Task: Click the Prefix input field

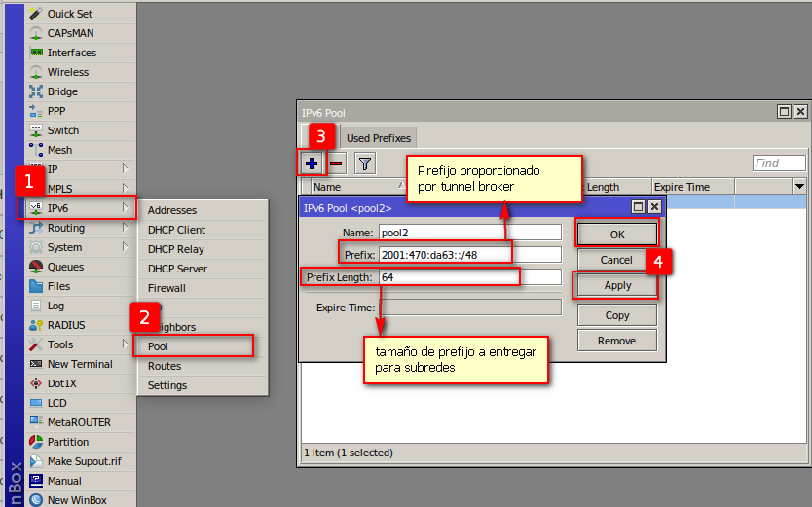Action: tap(470, 255)
